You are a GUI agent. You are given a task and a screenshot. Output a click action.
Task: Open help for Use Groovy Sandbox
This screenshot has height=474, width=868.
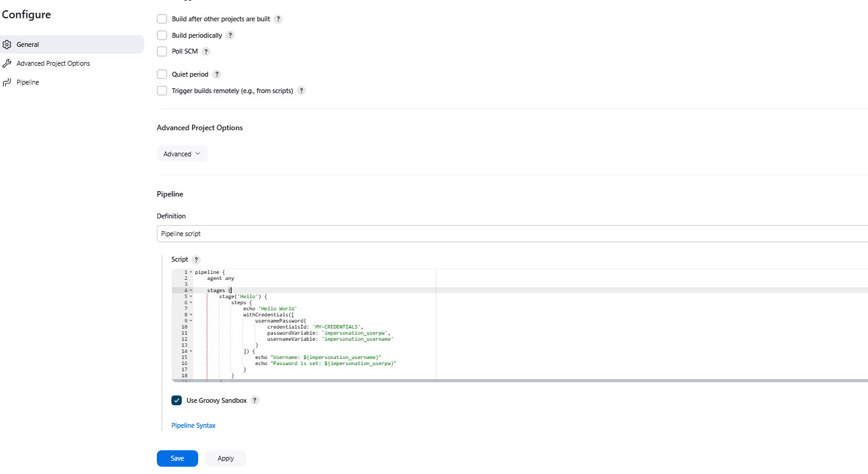pos(255,400)
